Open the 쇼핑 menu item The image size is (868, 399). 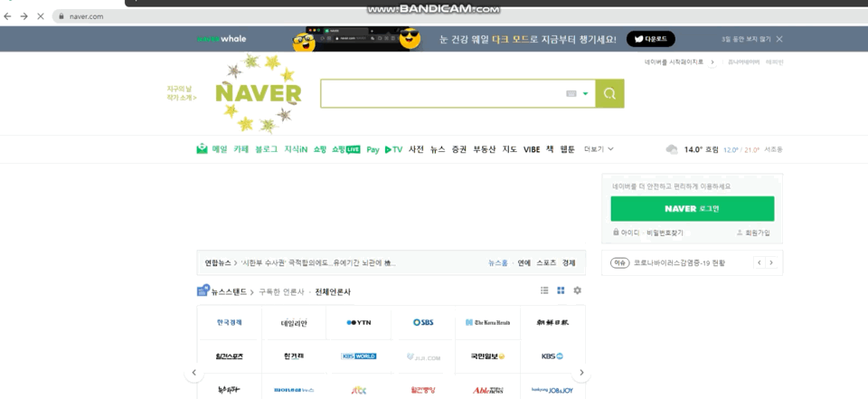coord(320,149)
